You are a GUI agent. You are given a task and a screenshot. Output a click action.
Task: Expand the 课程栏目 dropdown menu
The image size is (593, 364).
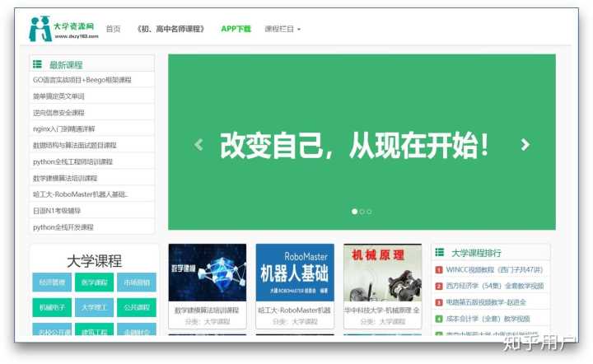tap(282, 29)
